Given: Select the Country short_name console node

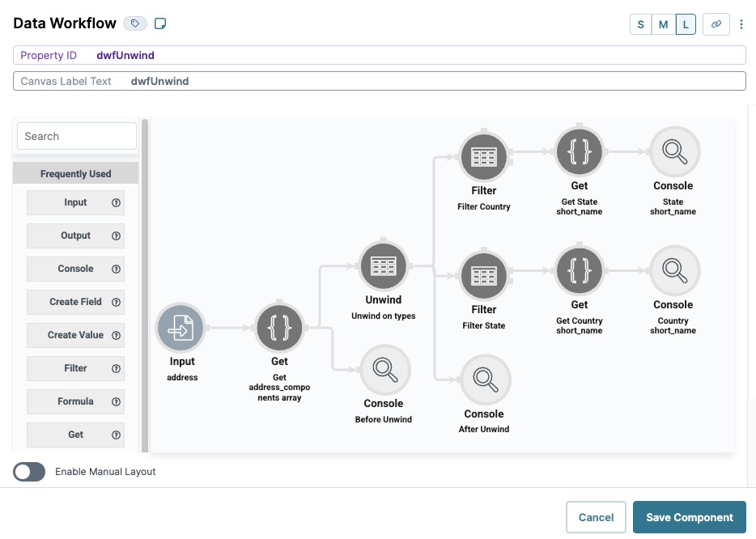Looking at the screenshot, I should click(674, 271).
